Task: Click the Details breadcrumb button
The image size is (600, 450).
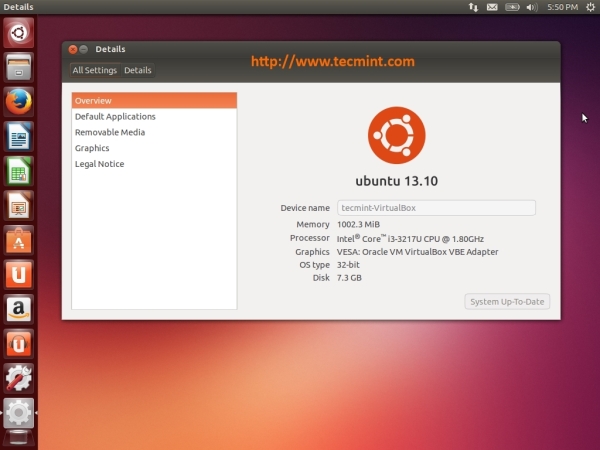Action: click(138, 70)
